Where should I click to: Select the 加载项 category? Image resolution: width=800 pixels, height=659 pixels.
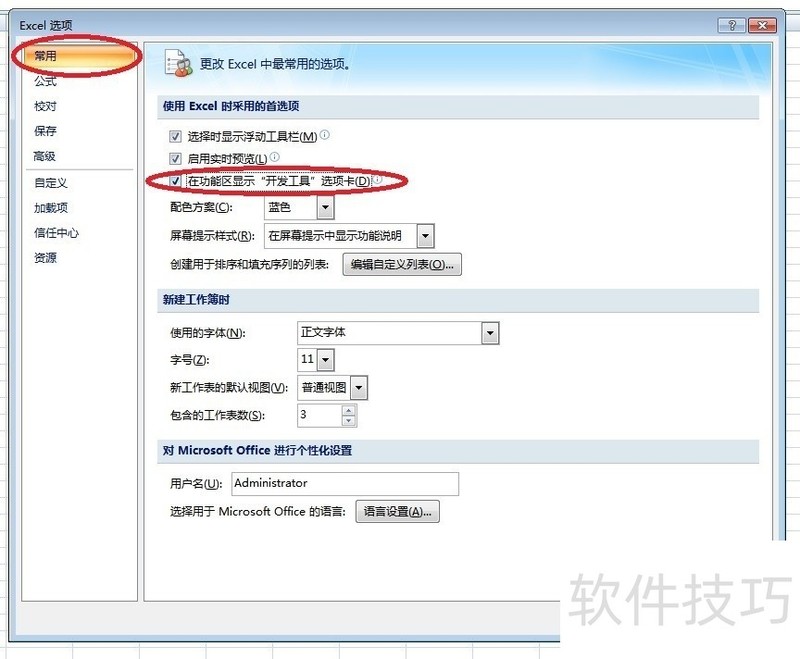click(x=51, y=208)
